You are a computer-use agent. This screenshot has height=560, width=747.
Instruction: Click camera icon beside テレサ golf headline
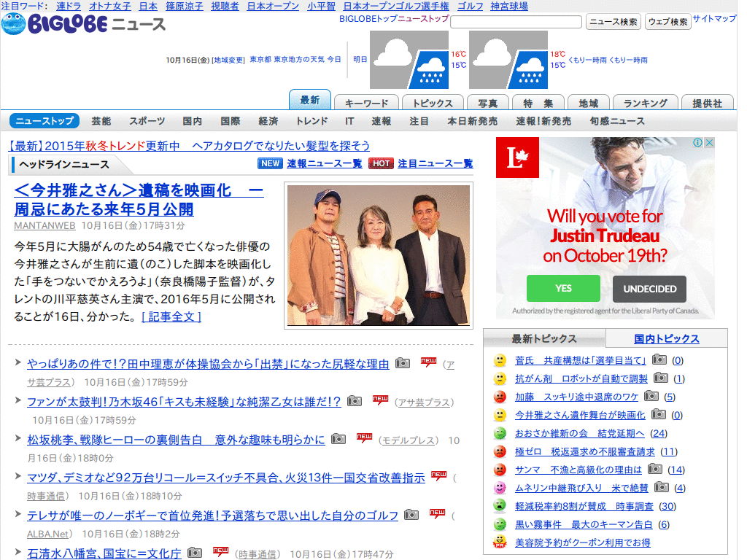(411, 515)
